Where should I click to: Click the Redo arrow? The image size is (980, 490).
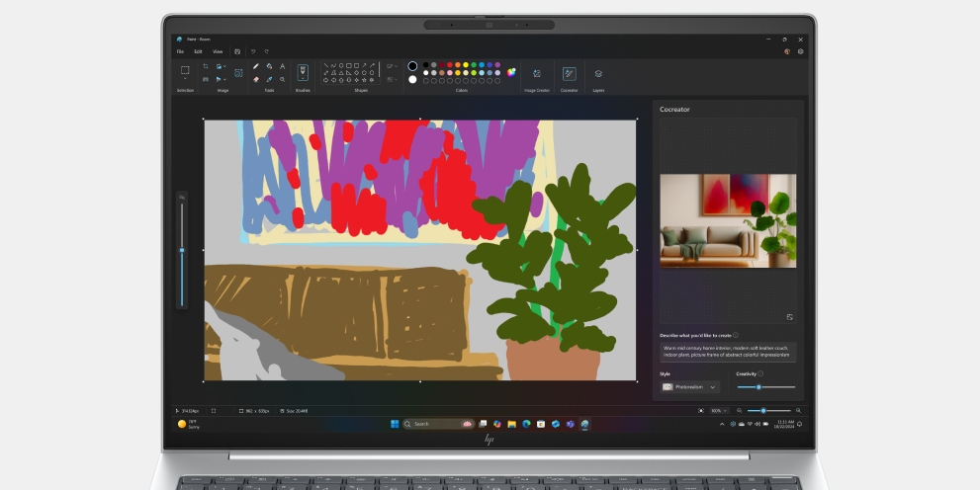(267, 51)
